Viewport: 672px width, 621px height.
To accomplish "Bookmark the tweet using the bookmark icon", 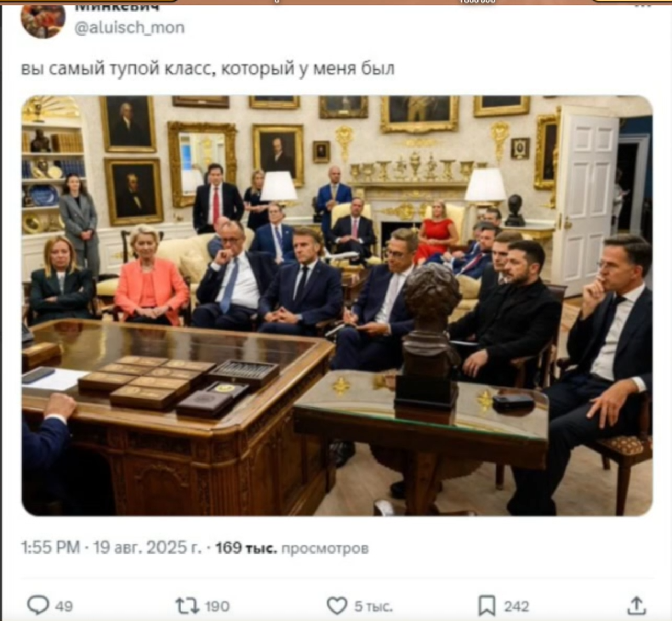I will point(487,606).
